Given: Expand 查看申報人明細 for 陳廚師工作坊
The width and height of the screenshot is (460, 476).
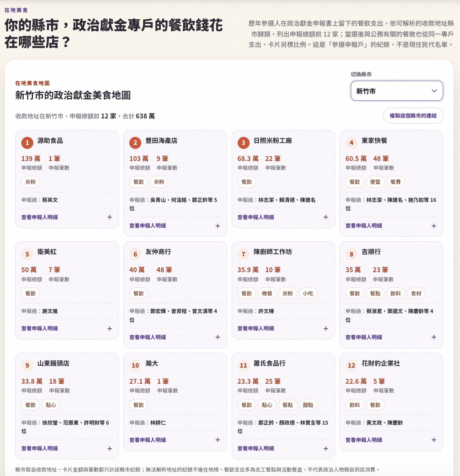Looking at the screenshot, I should pyautogui.click(x=283, y=328).
